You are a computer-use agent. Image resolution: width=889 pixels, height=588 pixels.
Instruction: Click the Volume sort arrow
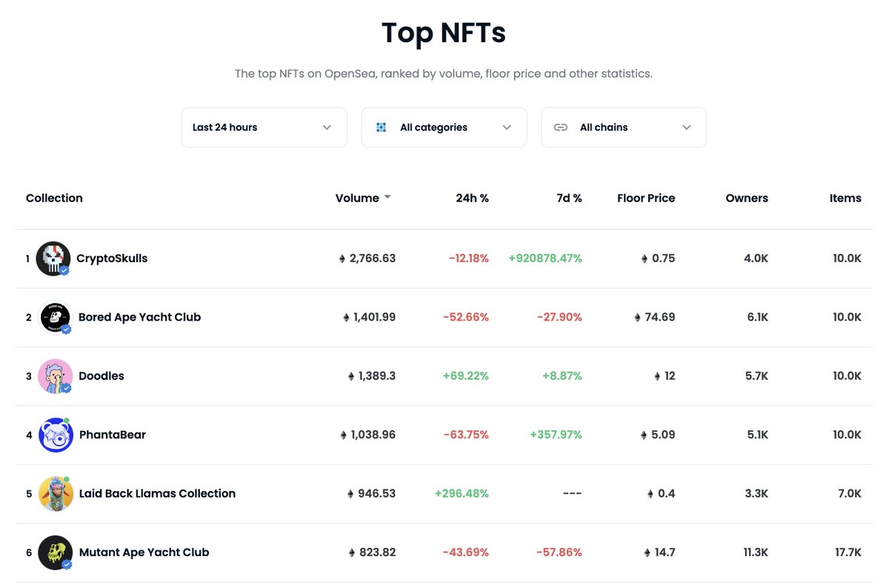pyautogui.click(x=387, y=198)
